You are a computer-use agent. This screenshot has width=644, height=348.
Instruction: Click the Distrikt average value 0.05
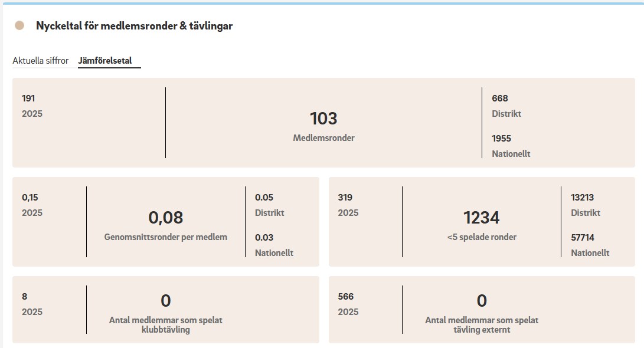pos(264,198)
